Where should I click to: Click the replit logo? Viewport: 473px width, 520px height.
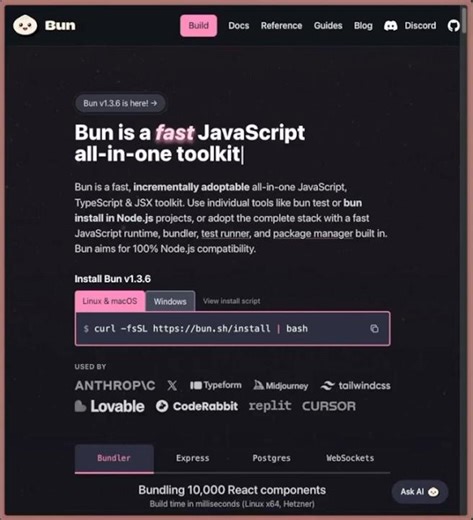(270, 406)
